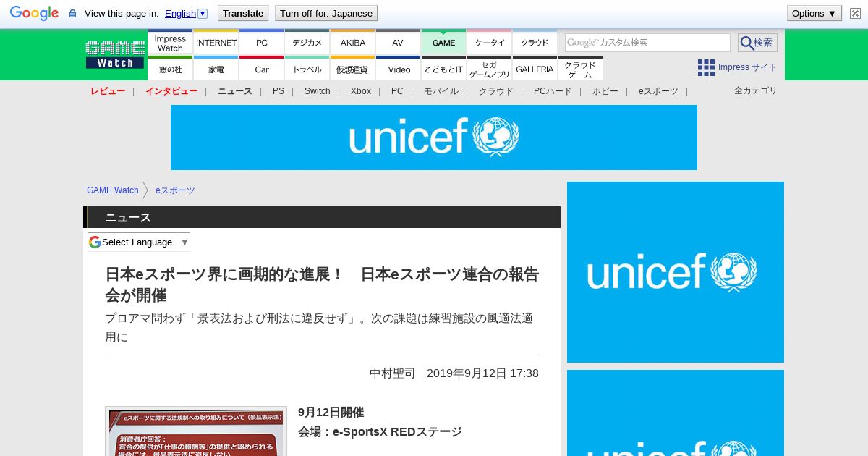Click the eスポーツ breadcrumb link
This screenshot has height=456, width=868.
coord(175,190)
